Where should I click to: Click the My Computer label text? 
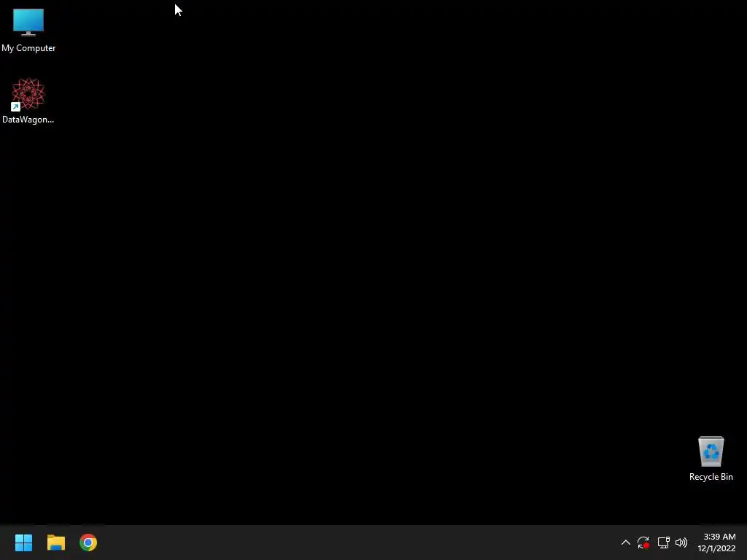[x=28, y=48]
